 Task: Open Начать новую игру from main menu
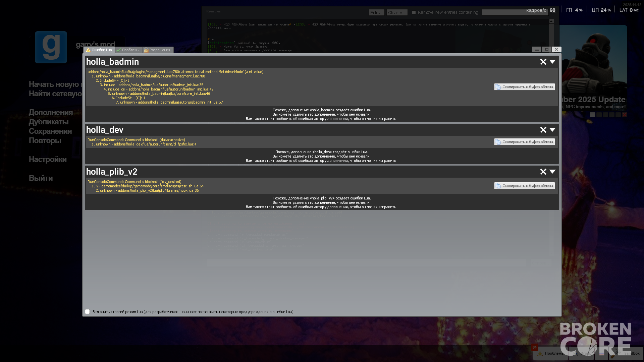tap(55, 84)
